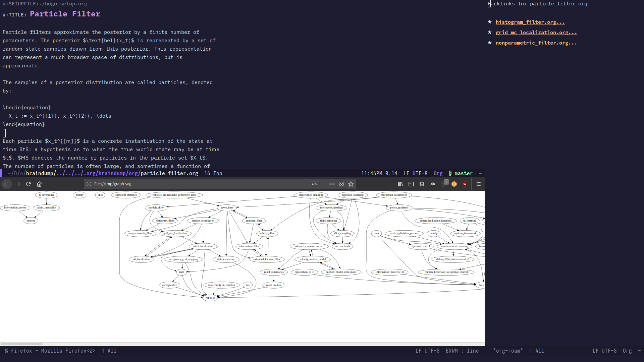Open the page actions three-dot menu
Image resolution: width=644 pixels, height=362 pixels.
(332, 184)
